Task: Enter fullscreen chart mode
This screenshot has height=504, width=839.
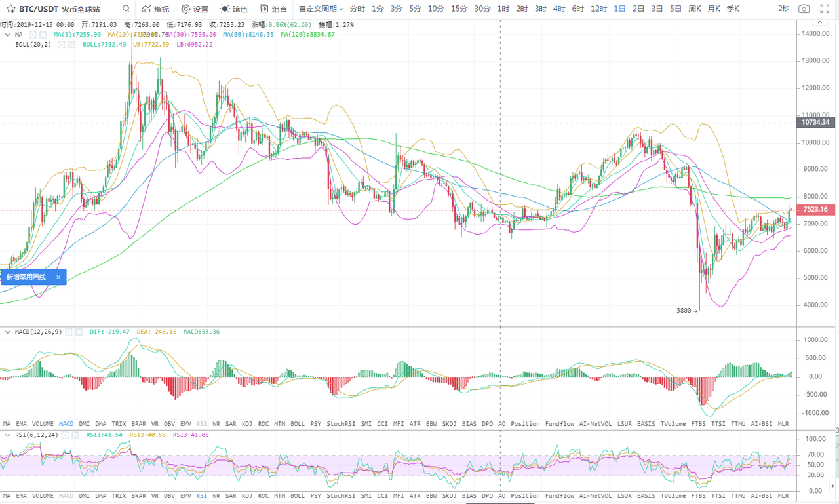Action: 825,9
